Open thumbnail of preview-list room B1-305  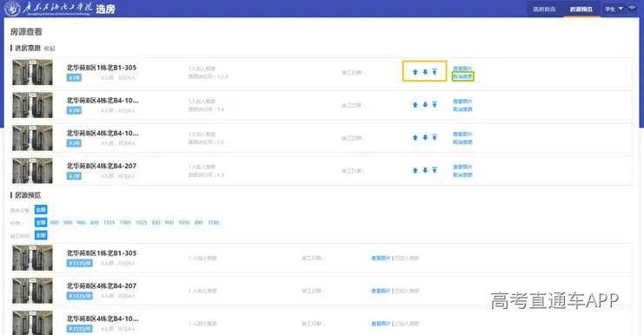(32, 258)
